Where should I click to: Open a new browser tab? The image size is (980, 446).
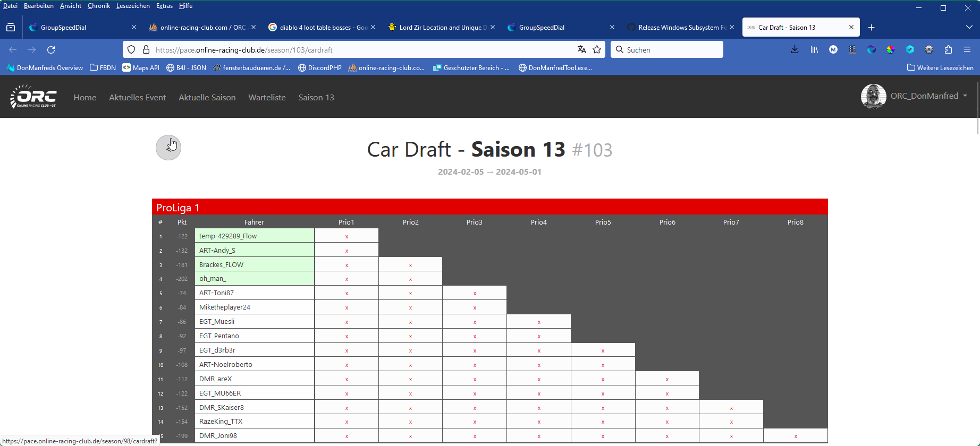pos(871,28)
